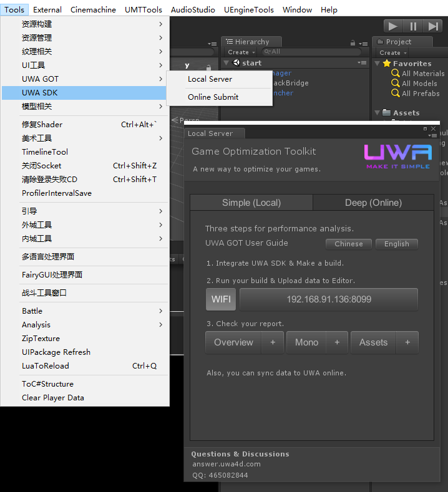This screenshot has width=448, height=492.
Task: Switch to Simple (Local) tab
Action: [251, 203]
